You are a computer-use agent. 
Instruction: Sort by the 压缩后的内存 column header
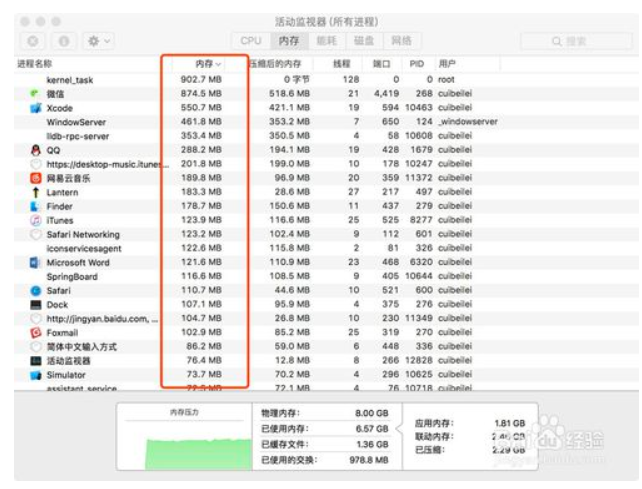[275, 64]
